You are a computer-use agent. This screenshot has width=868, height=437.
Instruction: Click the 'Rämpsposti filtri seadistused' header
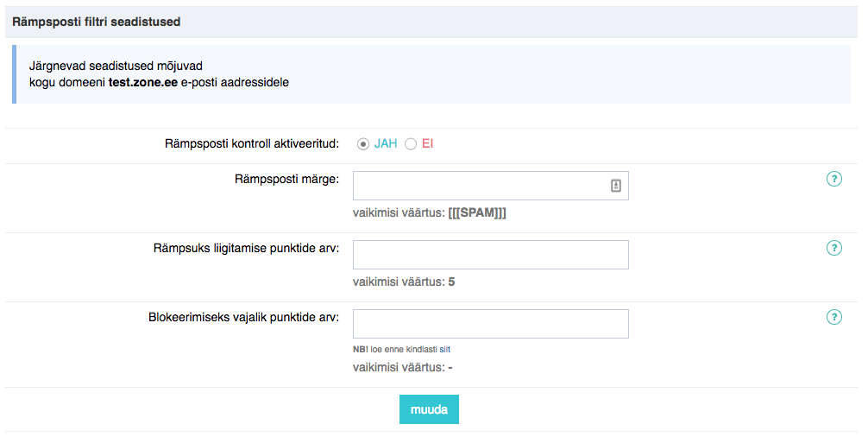pos(97,22)
